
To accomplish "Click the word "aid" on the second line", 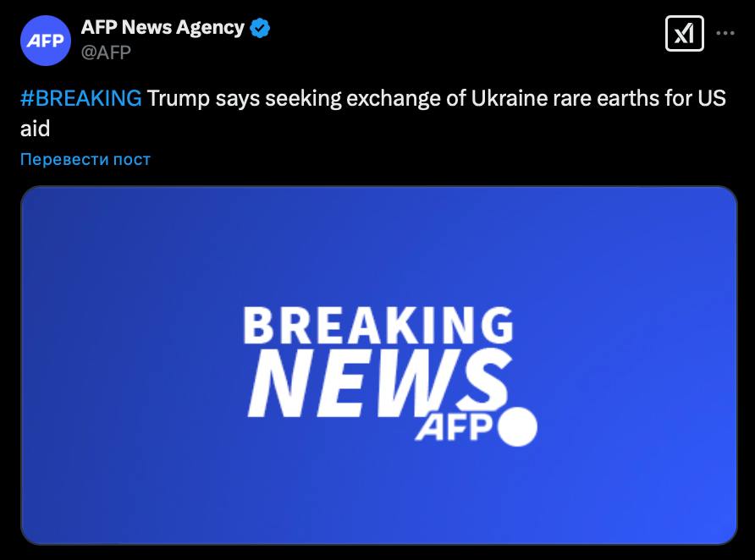I will point(35,128).
